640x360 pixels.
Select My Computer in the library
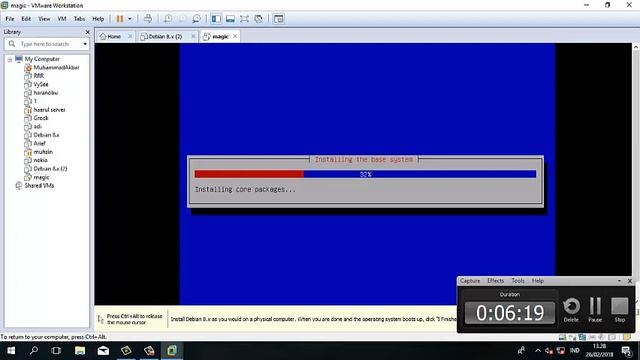(42, 59)
